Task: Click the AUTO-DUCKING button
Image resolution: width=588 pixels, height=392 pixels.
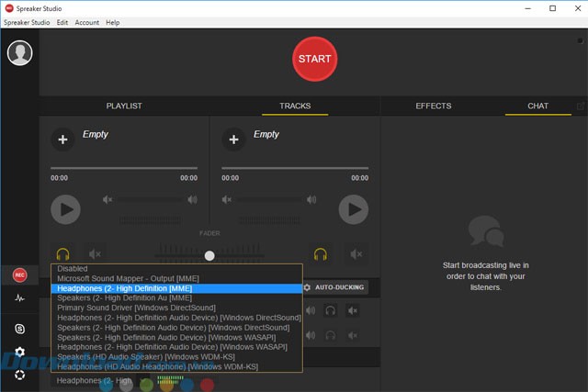Action: [335, 287]
